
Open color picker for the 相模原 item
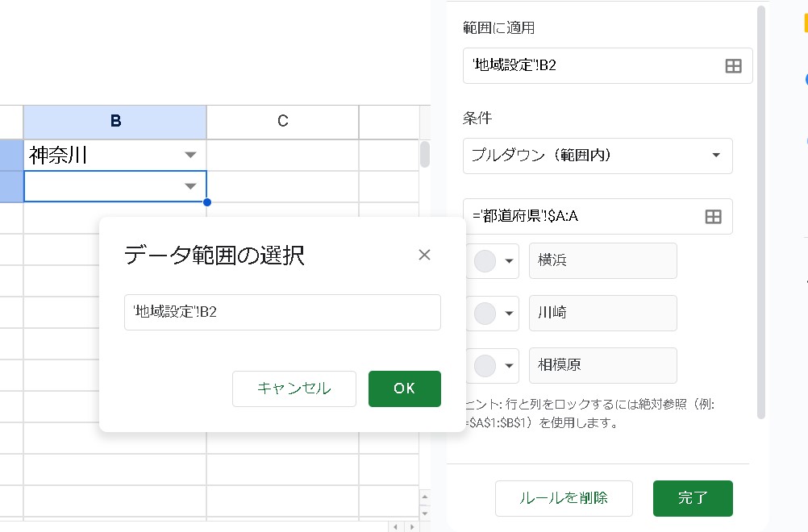pyautogui.click(x=492, y=365)
